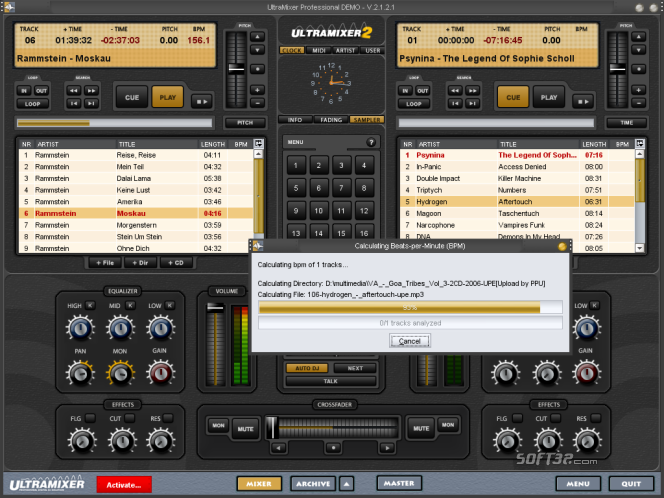Skip to next track on left deck
The width and height of the screenshot is (664, 498).
pos(91,103)
